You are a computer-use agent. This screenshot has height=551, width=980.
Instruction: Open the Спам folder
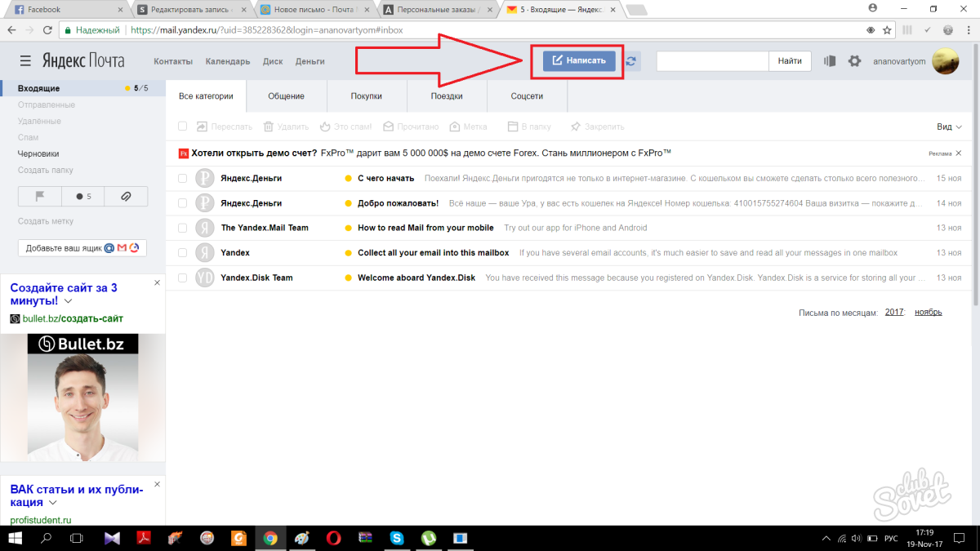click(28, 137)
